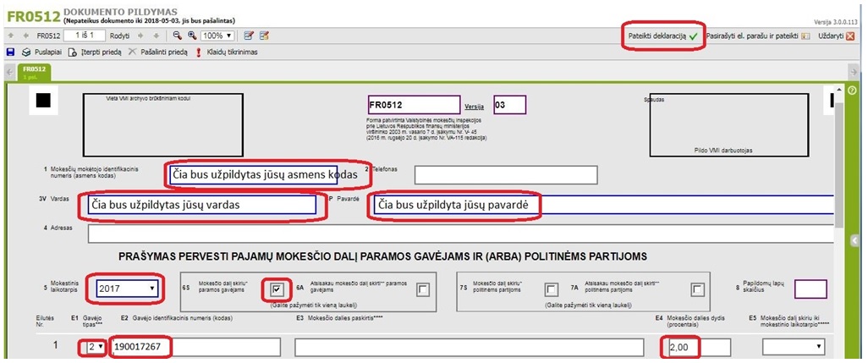Click the Adresas input field
This screenshot has width=868, height=363.
coord(460,234)
